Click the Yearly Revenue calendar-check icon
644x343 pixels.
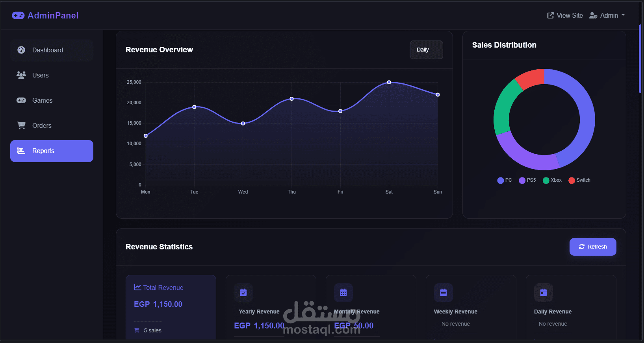[x=243, y=293]
